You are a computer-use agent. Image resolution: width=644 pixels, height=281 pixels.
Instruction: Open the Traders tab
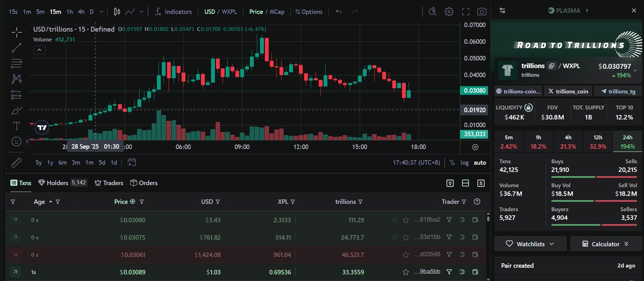tap(109, 183)
